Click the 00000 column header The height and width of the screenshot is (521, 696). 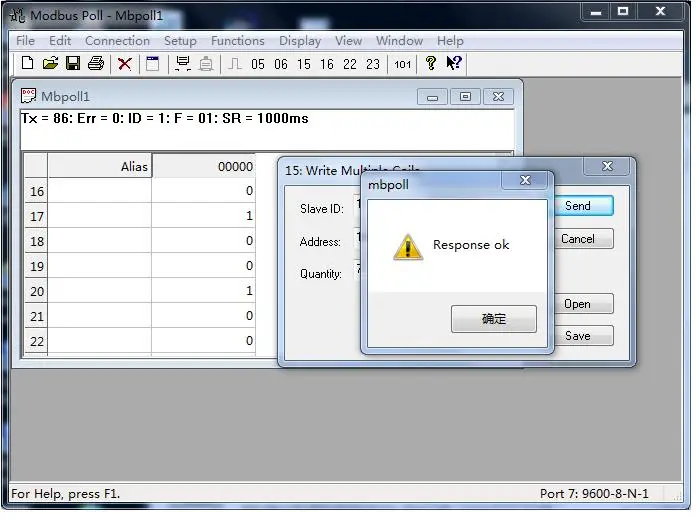204,166
